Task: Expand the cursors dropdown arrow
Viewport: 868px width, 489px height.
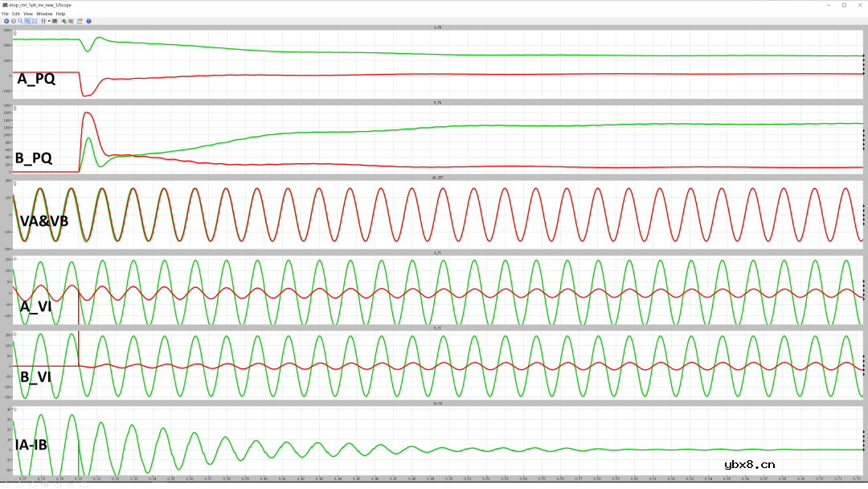Action: click(47, 21)
